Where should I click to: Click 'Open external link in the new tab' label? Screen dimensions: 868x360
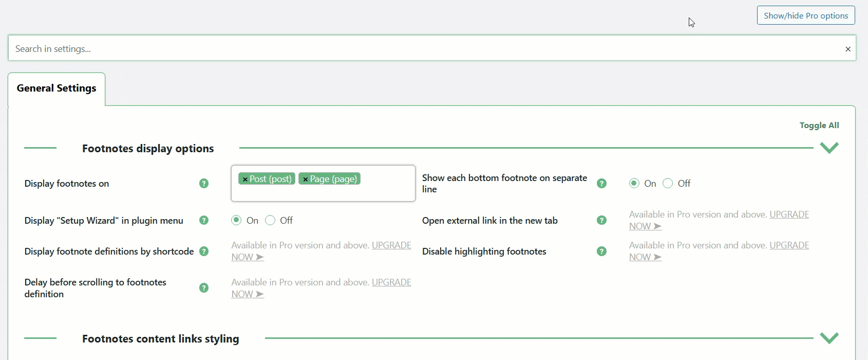pos(490,221)
